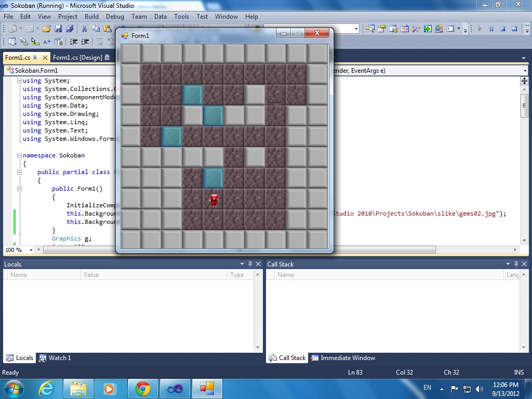Click the Decrease Indent toolbar icon
The image size is (532, 399).
(74, 42)
